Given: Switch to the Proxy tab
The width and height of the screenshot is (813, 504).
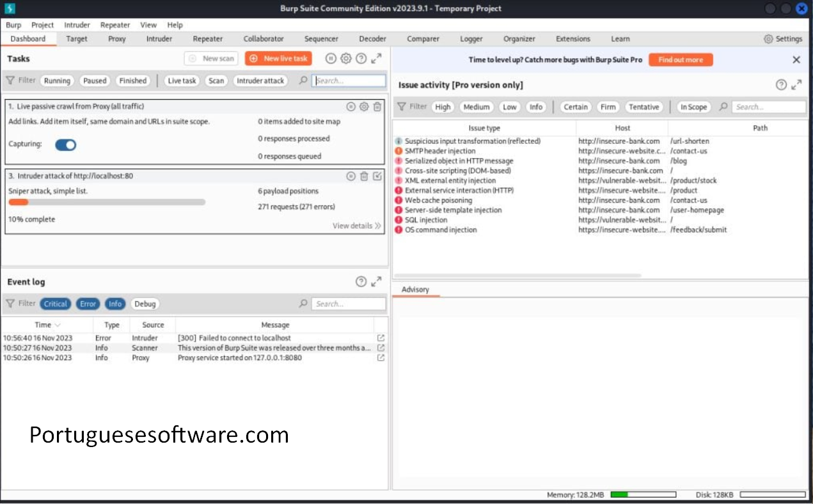Looking at the screenshot, I should tap(117, 39).
